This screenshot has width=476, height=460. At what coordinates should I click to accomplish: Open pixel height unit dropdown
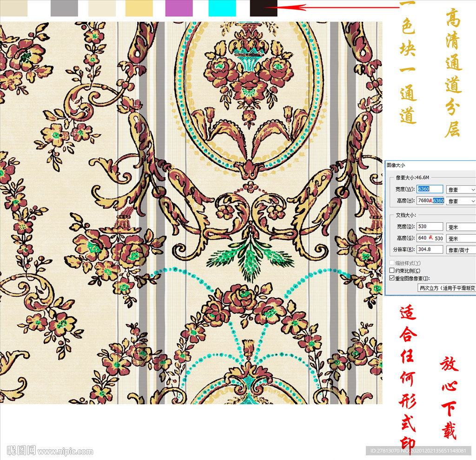tap(461, 201)
